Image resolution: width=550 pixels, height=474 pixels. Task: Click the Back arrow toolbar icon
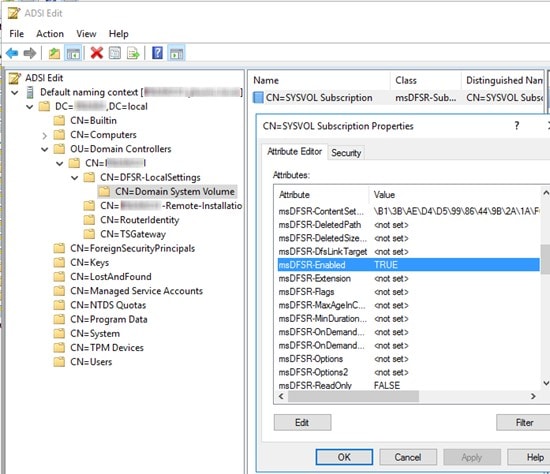[x=12, y=53]
